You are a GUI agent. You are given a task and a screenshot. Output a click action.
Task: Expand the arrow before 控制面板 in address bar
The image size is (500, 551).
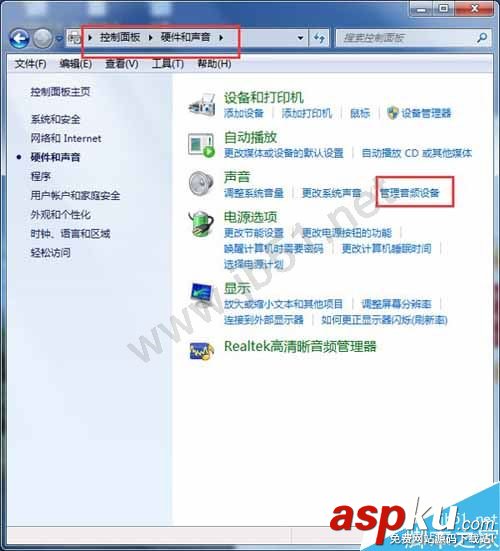coord(90,38)
